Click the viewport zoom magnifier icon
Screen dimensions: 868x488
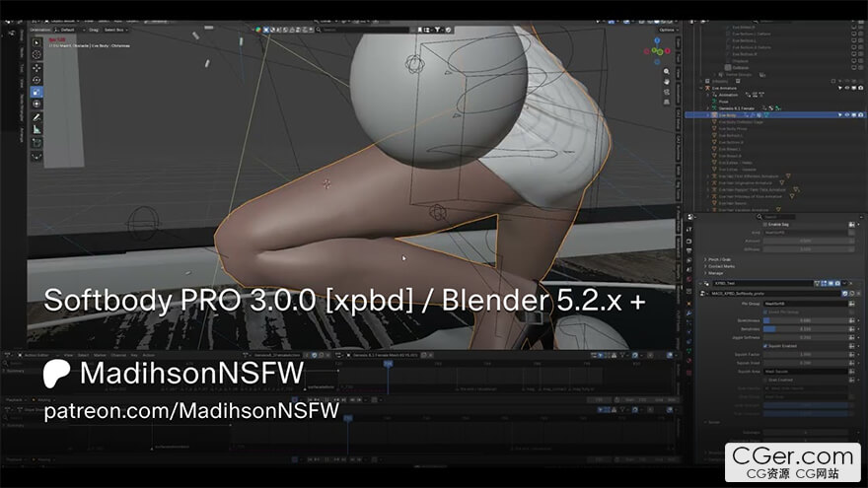coord(667,71)
